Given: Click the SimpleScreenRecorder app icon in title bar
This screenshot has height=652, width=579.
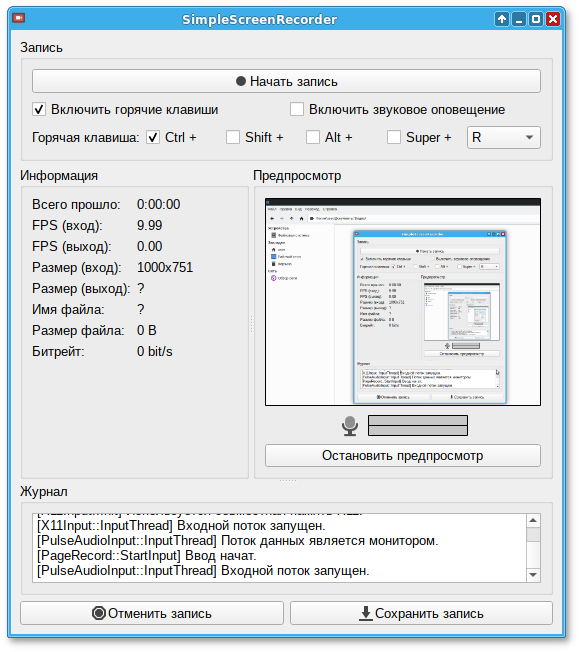Looking at the screenshot, I should (x=19, y=18).
